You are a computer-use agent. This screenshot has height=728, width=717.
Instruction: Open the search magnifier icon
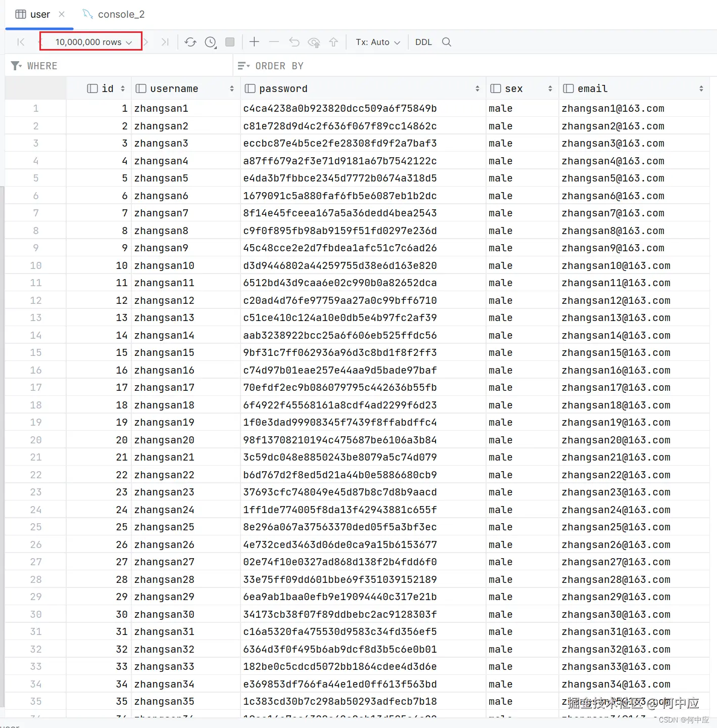coord(447,42)
